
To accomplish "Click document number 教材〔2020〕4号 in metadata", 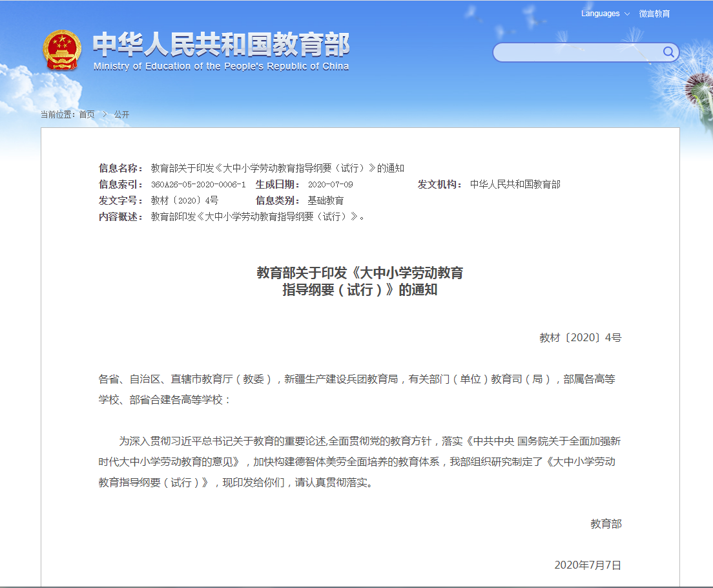I will pyautogui.click(x=185, y=200).
